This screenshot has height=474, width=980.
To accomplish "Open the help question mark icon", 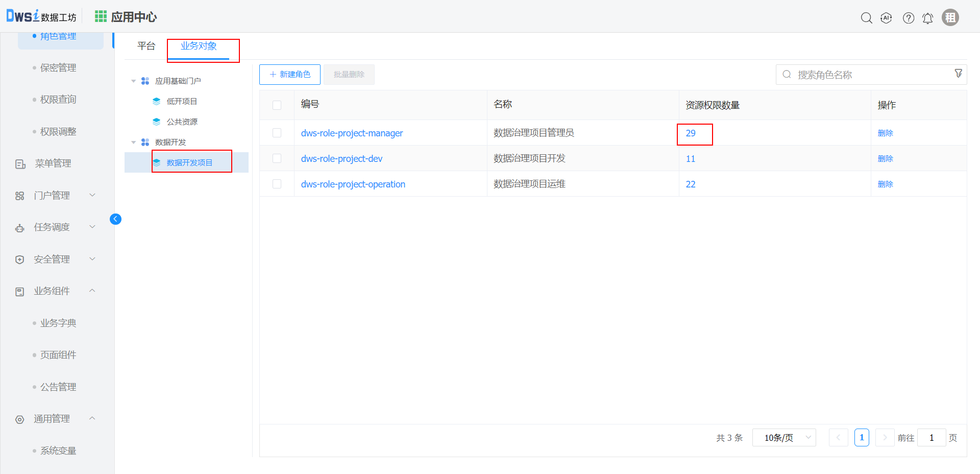I will 908,18.
